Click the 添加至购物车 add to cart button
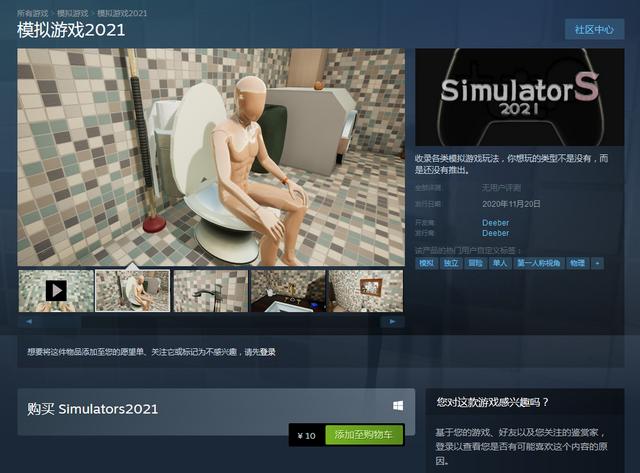Image resolution: width=640 pixels, height=473 pixels. click(364, 435)
